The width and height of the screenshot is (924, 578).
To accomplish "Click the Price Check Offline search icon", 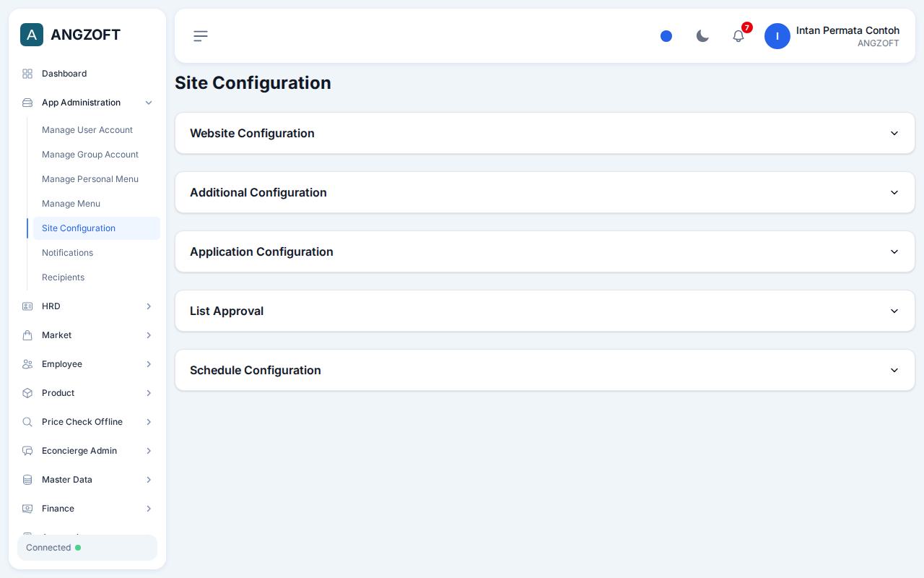I will click(x=27, y=422).
